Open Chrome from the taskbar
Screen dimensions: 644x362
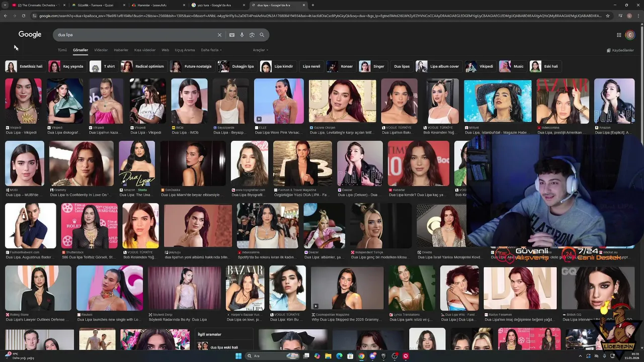[361, 356]
